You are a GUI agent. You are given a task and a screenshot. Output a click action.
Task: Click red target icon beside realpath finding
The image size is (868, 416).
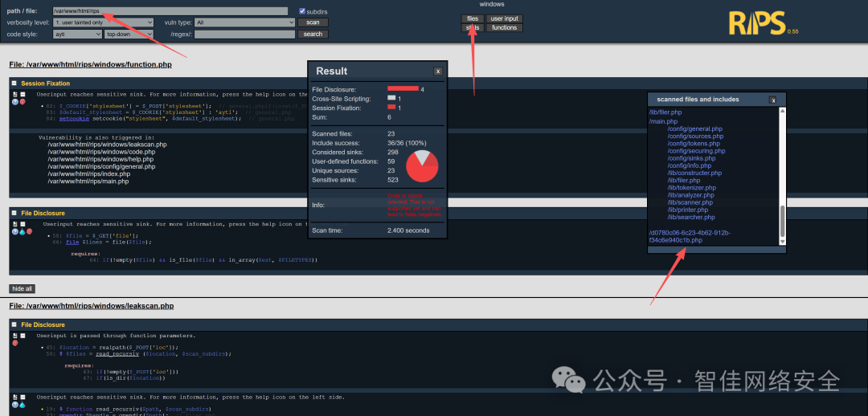coord(15,343)
